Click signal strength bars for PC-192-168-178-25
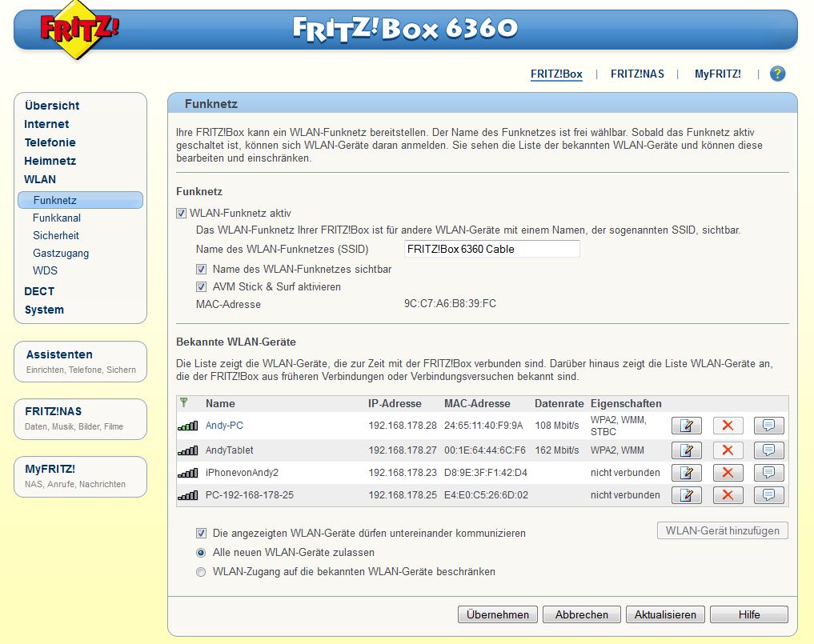This screenshot has width=814, height=644. (x=187, y=495)
